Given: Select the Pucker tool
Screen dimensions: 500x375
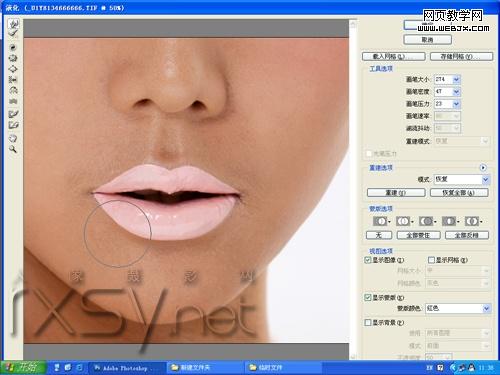Looking at the screenshot, I should point(13,58).
